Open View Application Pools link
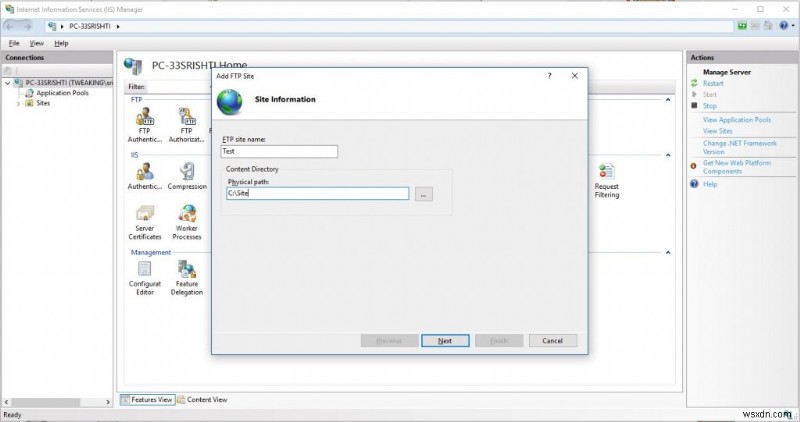 pos(737,119)
